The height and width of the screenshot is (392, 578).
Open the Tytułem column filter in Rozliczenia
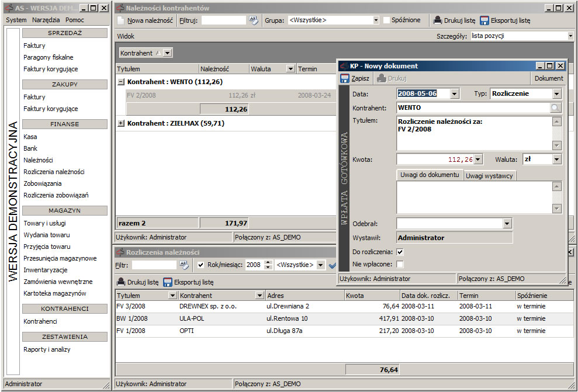(x=172, y=296)
